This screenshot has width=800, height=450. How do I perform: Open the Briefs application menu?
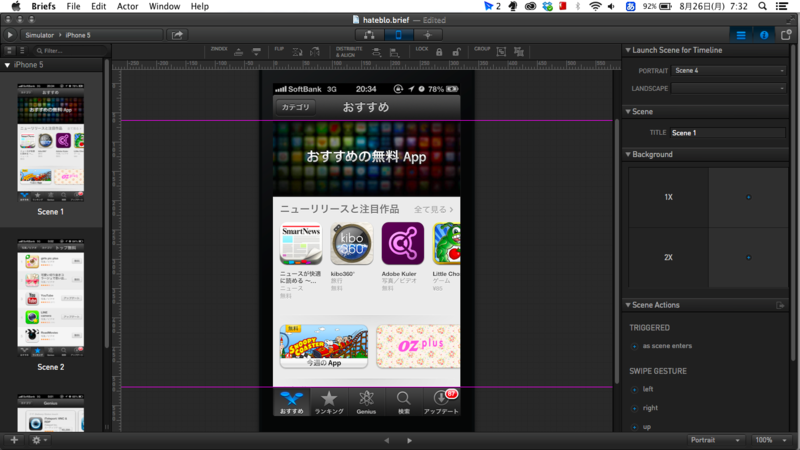click(x=43, y=6)
